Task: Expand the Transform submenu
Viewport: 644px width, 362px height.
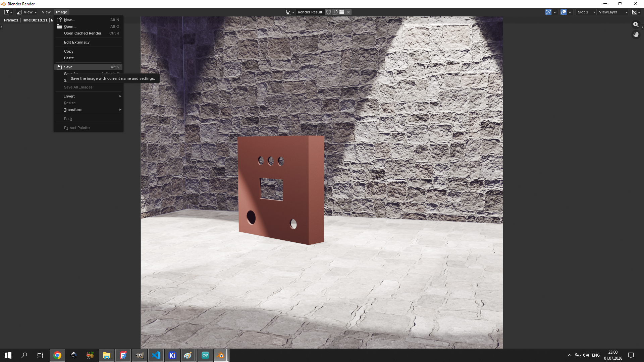Action: click(x=89, y=110)
